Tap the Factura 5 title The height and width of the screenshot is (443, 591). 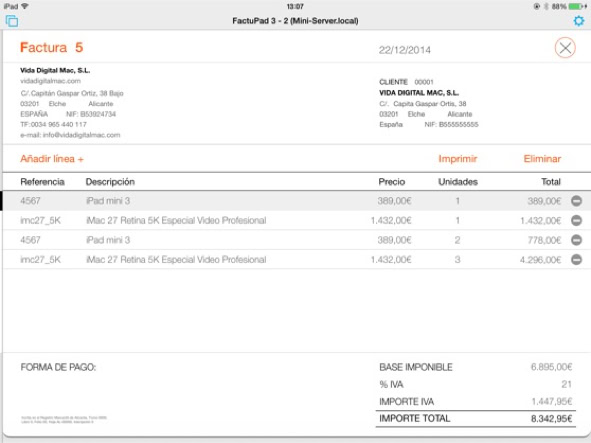coord(51,48)
